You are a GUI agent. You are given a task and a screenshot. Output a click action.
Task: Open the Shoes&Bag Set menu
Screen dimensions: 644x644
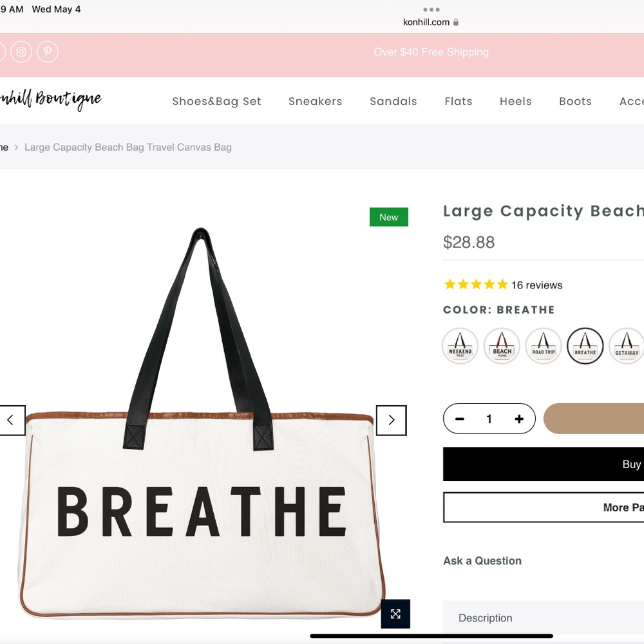(216, 102)
